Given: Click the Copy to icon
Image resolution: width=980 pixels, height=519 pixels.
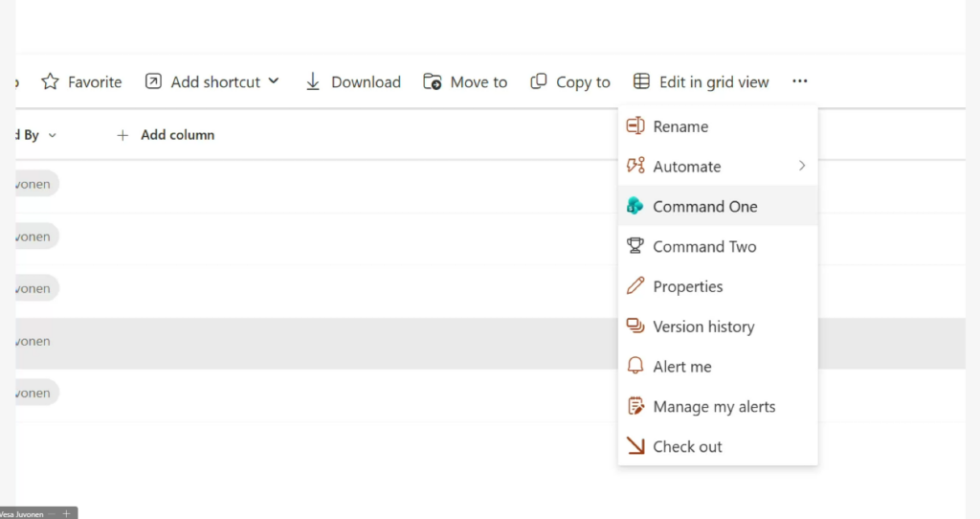Looking at the screenshot, I should click(539, 82).
